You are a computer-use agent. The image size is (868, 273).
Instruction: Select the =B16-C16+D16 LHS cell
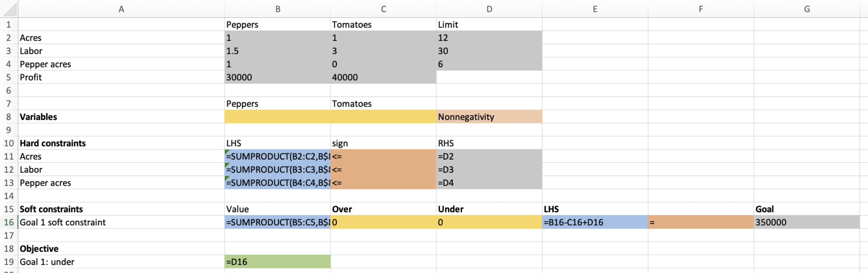[x=595, y=222]
